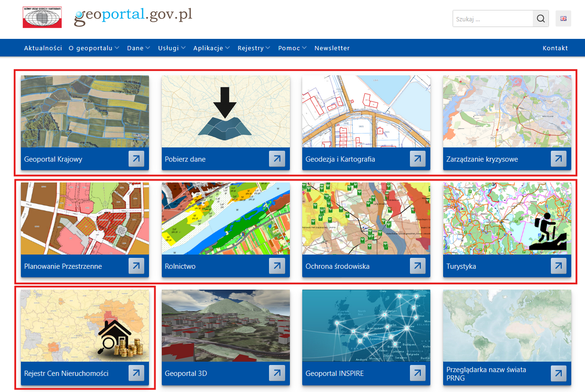Click the Geoportal INSPIRE title link
This screenshot has height=392, width=585.
[x=334, y=374]
